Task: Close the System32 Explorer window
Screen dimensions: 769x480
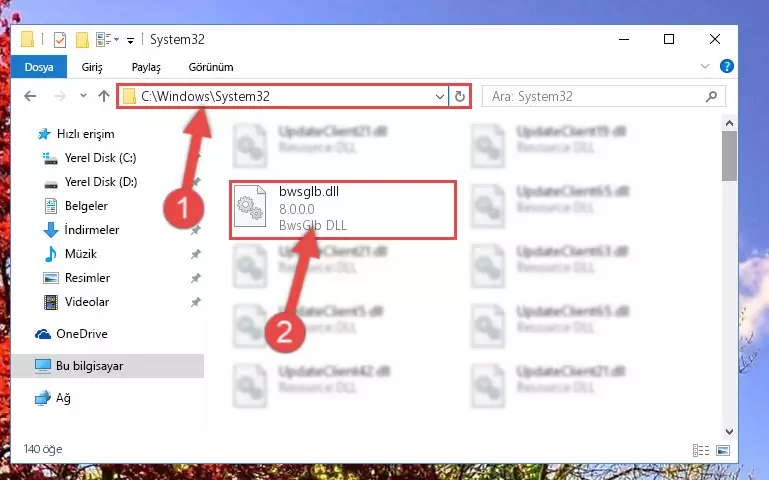Action: pos(715,39)
